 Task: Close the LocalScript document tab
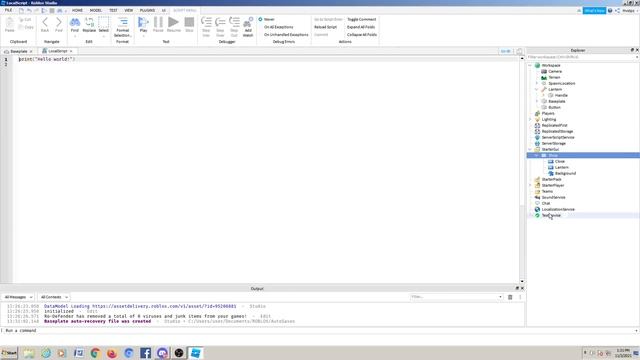point(71,51)
